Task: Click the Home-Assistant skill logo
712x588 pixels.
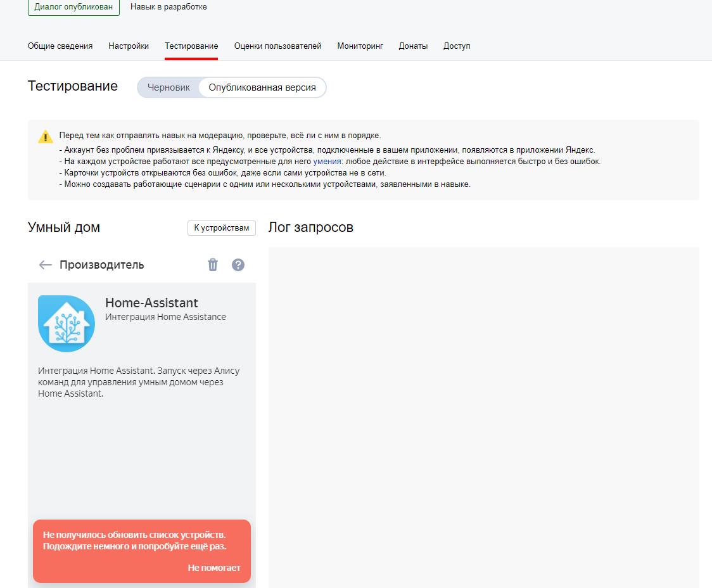Action: pos(67,323)
